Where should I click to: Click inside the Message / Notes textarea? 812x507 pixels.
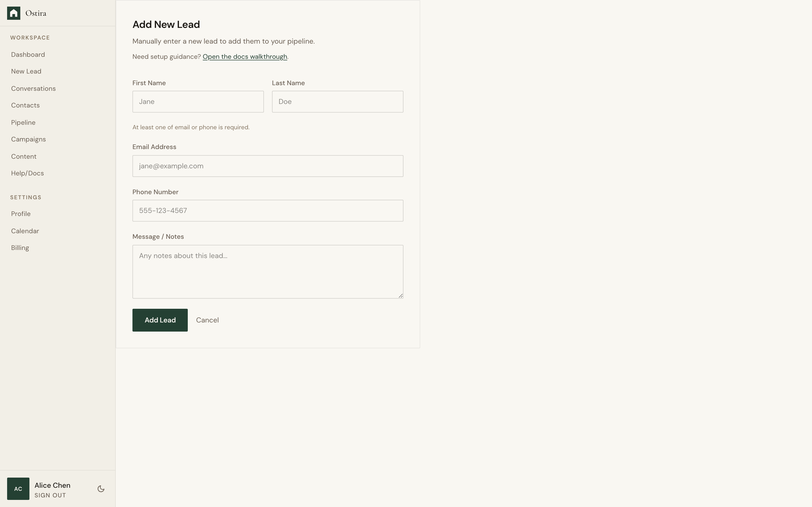point(267,271)
